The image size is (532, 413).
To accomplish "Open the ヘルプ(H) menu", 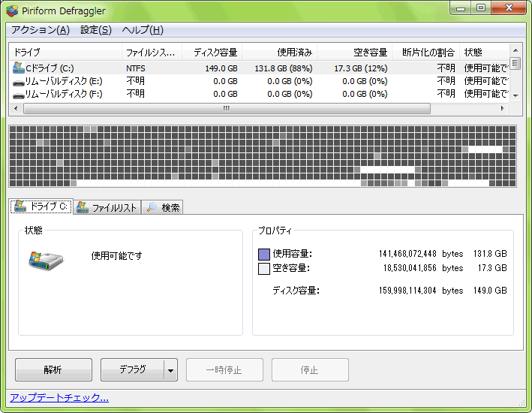I will click(x=143, y=30).
